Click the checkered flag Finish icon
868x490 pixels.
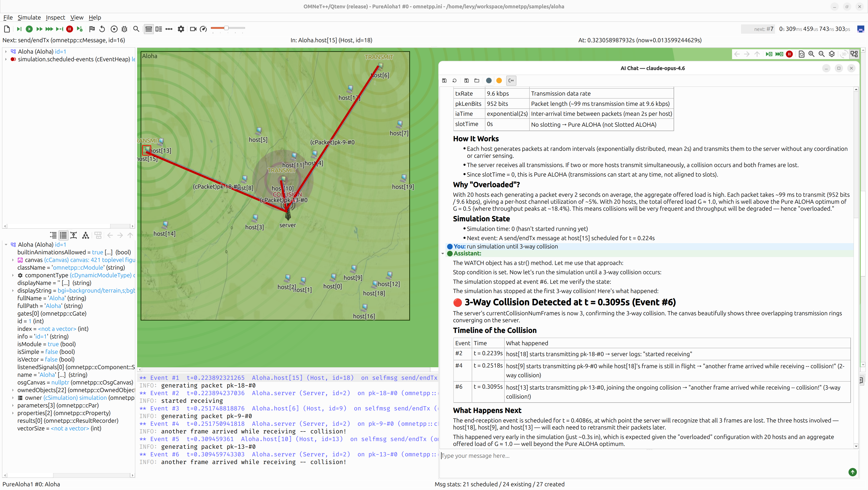92,29
